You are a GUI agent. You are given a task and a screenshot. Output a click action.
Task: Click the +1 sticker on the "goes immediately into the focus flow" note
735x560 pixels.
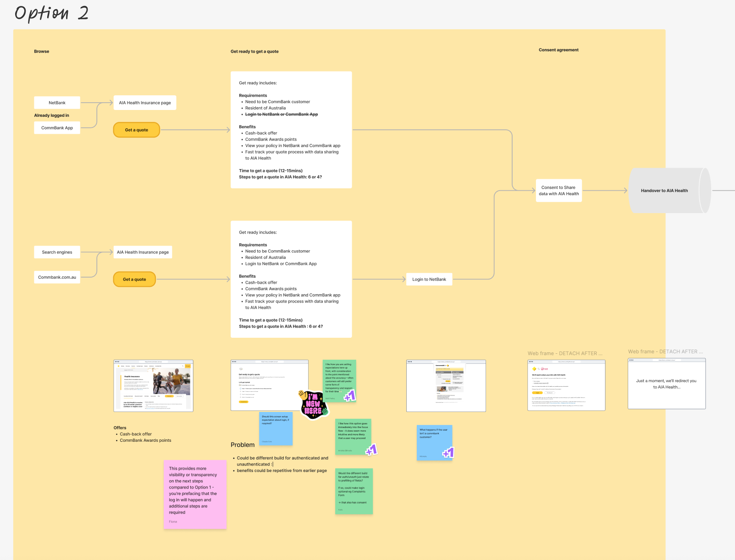[x=371, y=450]
